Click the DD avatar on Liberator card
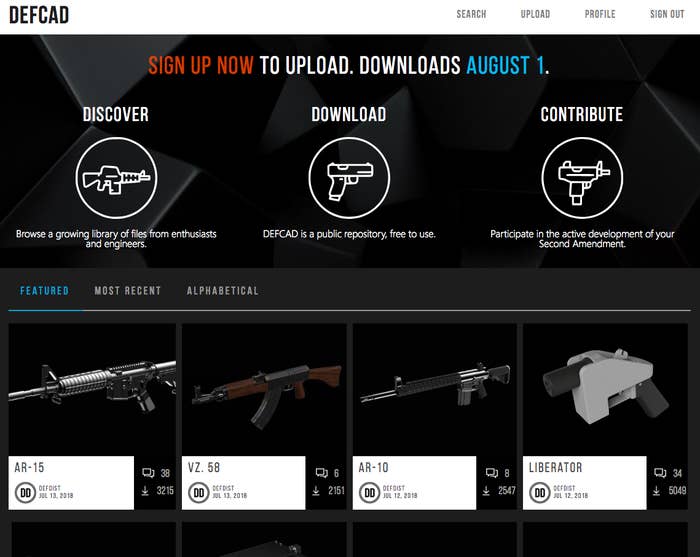The width and height of the screenshot is (700, 557). [x=540, y=493]
